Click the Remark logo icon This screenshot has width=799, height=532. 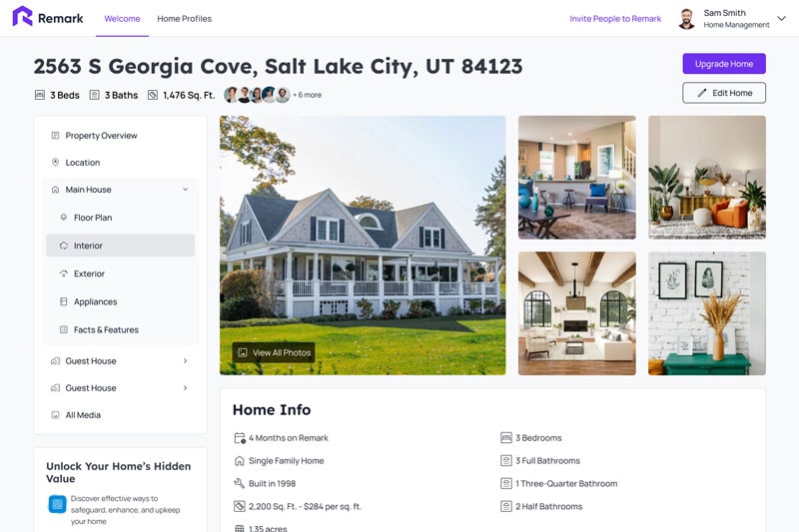click(x=22, y=17)
